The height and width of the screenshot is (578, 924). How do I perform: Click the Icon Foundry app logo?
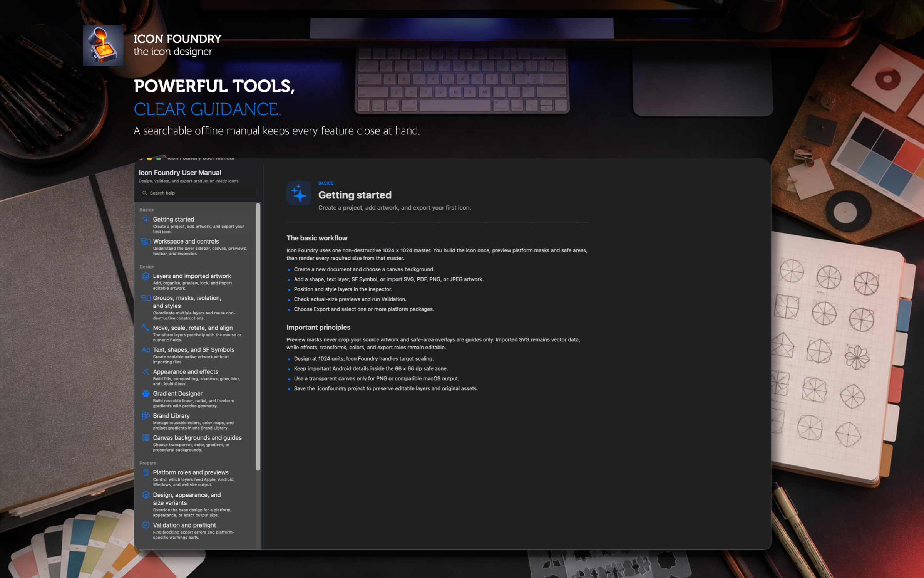tap(103, 45)
